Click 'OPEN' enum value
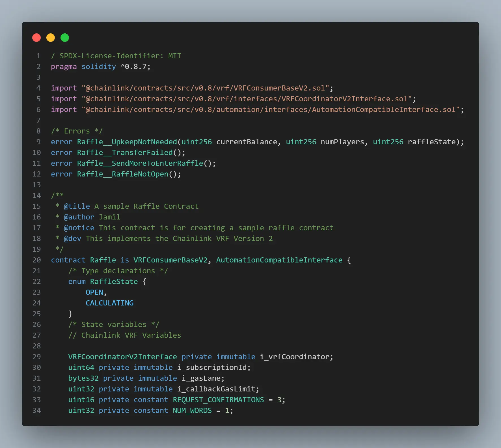The width and height of the screenshot is (501, 448). click(94, 292)
